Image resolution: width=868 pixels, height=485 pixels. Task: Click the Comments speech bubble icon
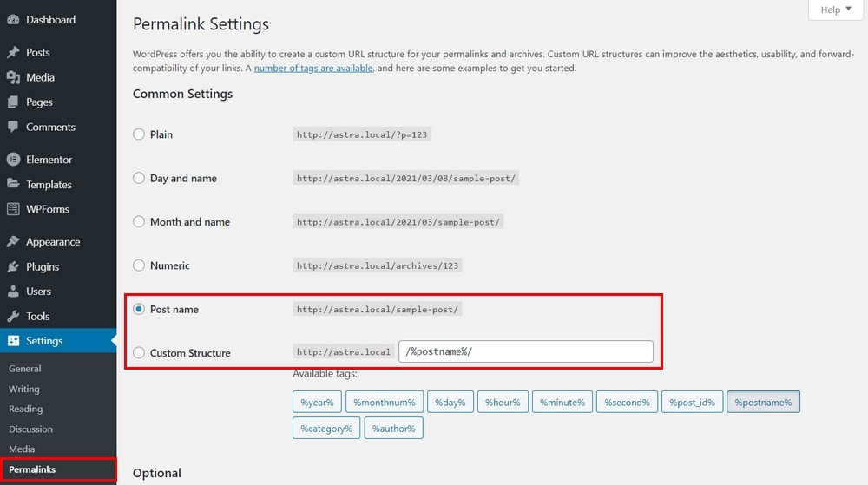13,127
